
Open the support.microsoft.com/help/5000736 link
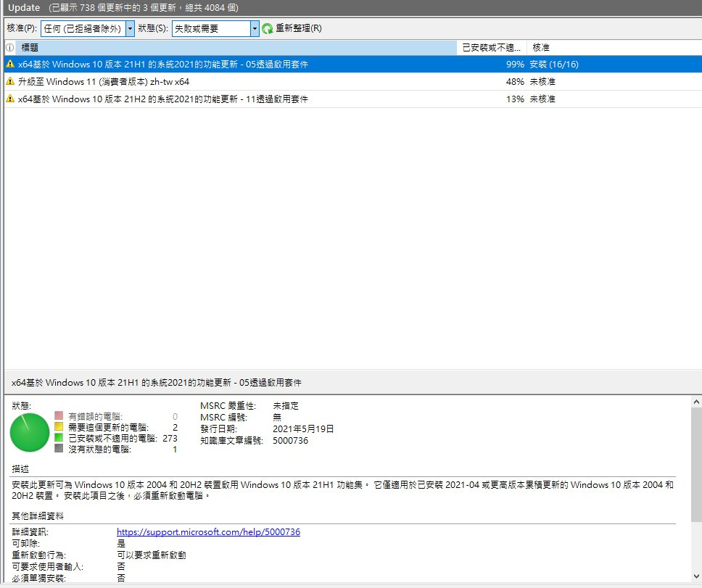pyautogui.click(x=208, y=531)
